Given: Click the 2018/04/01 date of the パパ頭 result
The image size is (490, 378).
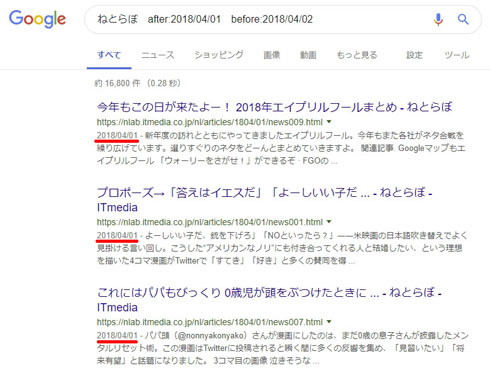Looking at the screenshot, I should (117, 335).
